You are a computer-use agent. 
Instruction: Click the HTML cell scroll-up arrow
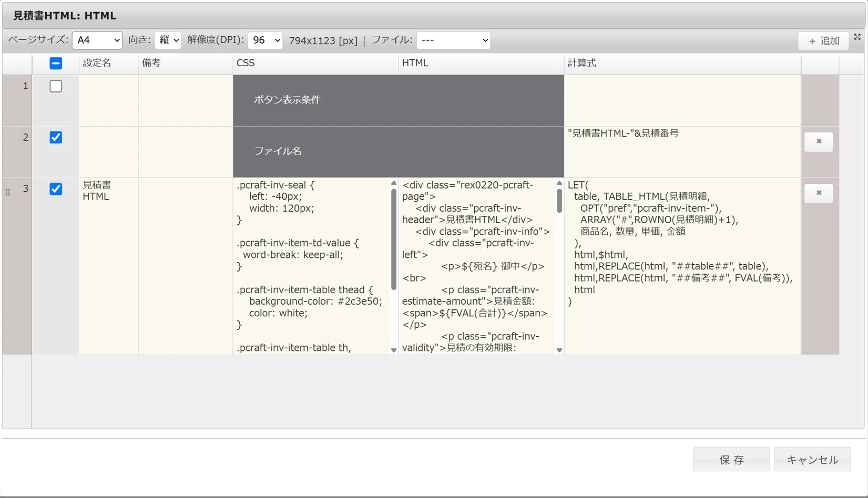559,183
